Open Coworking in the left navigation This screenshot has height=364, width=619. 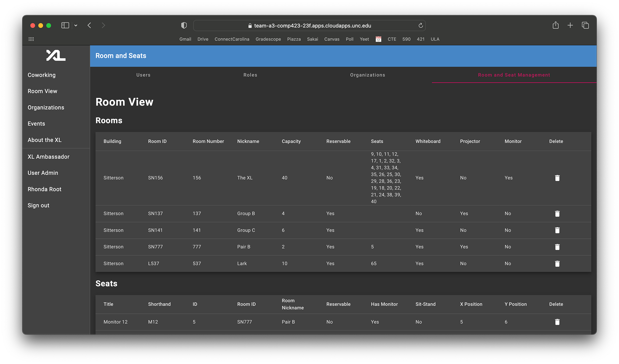[42, 75]
